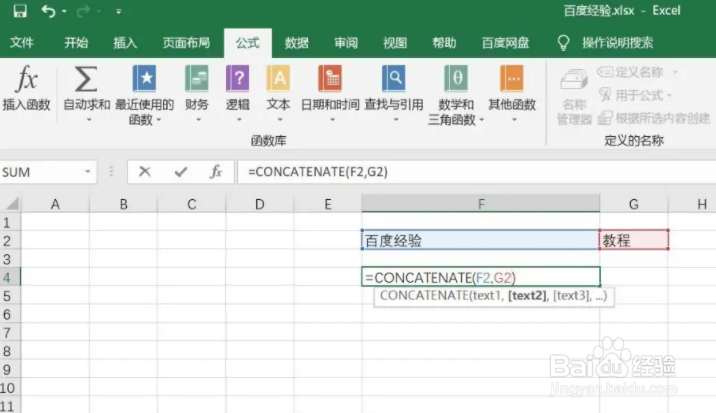Open the Undo history dropdown arrow
Image resolution: width=716 pixels, height=413 pixels.
[x=64, y=11]
